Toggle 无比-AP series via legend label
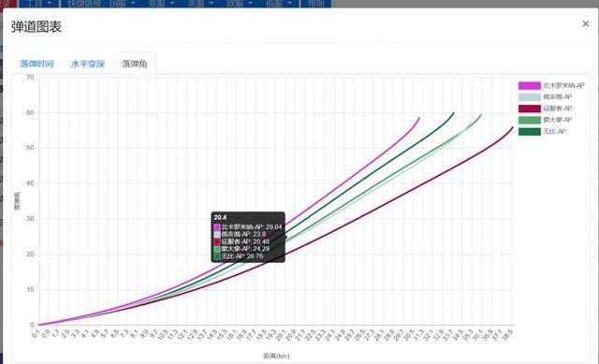The height and width of the screenshot is (364, 599). click(554, 131)
